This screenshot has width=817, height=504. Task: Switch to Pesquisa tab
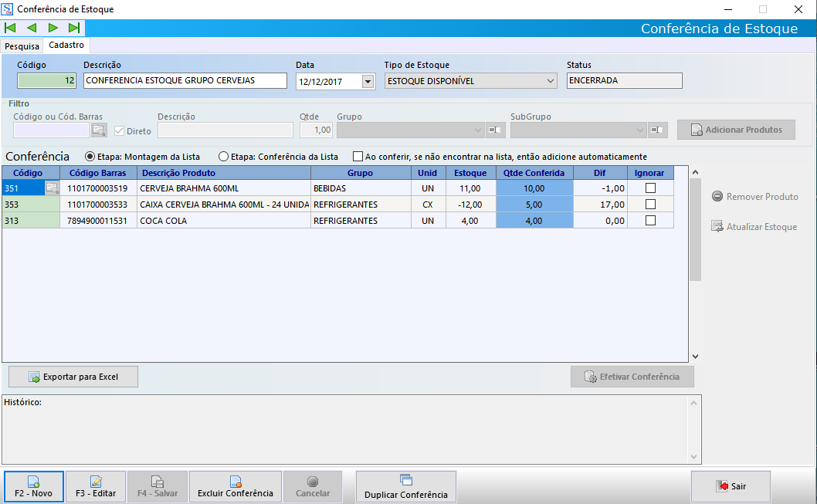click(x=22, y=46)
